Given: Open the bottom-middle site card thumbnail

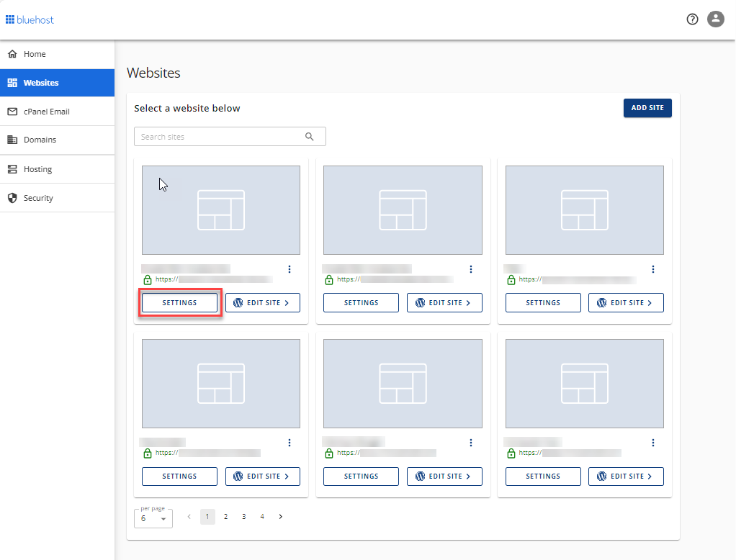Looking at the screenshot, I should point(403,384).
